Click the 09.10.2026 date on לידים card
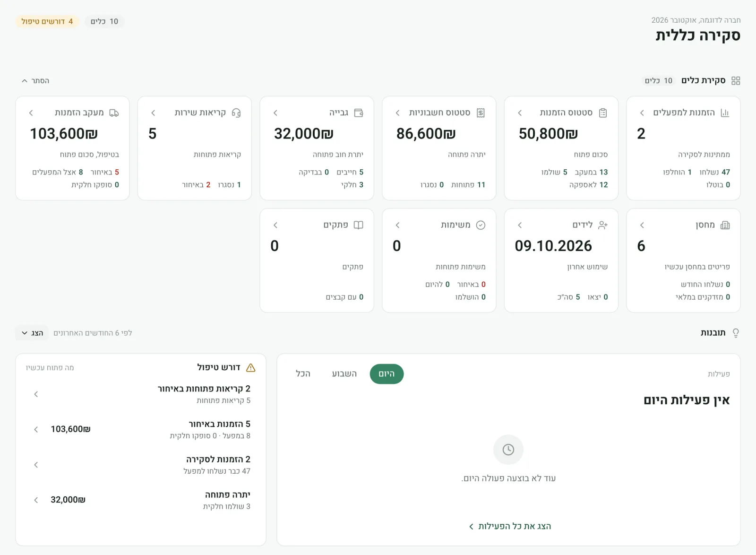 pyautogui.click(x=553, y=246)
